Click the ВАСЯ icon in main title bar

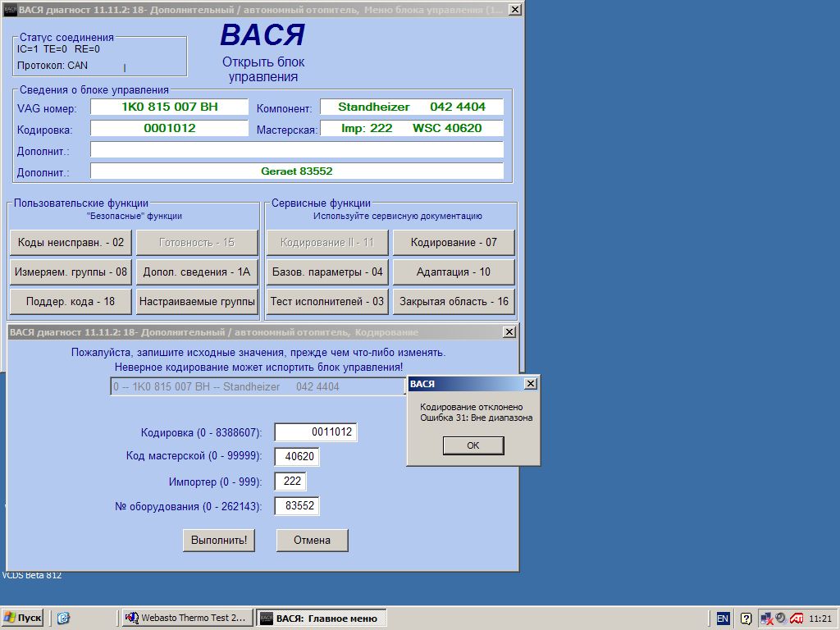click(x=10, y=9)
